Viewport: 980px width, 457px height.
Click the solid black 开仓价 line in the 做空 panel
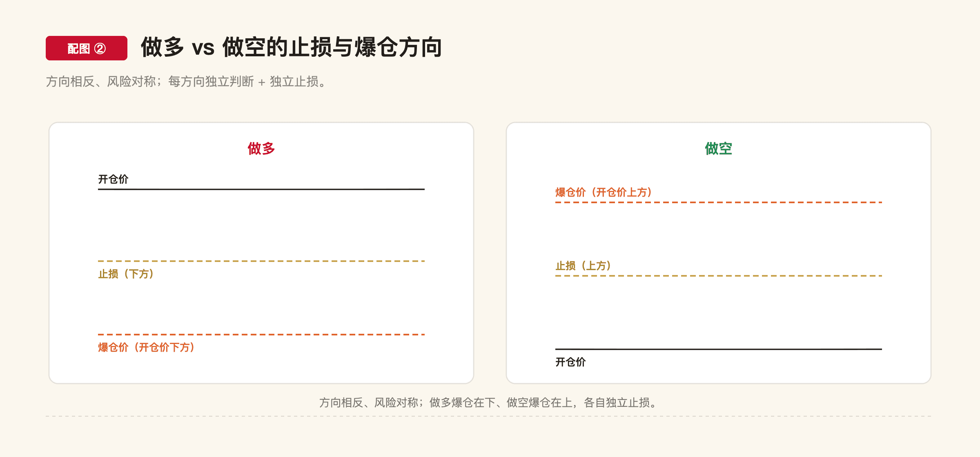[x=719, y=349]
